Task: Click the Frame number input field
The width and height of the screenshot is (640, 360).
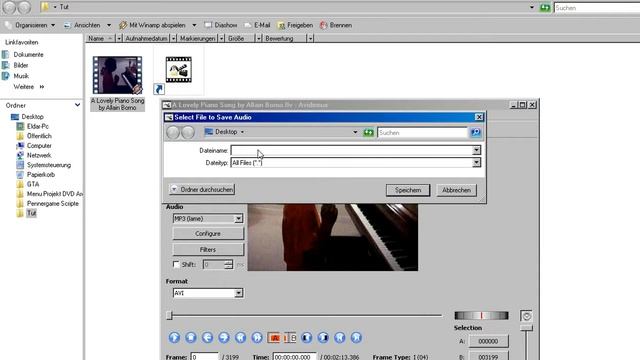Action: [x=204, y=357]
